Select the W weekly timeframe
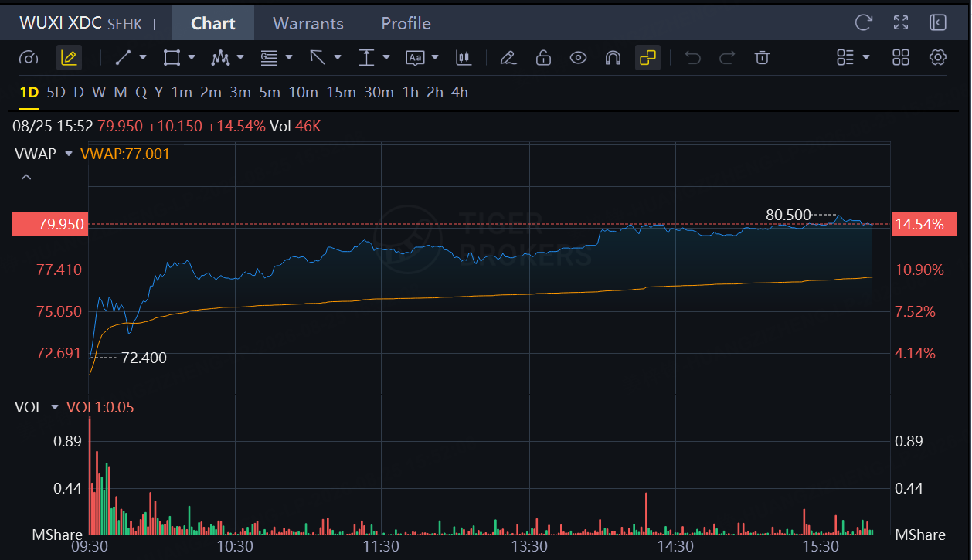Viewport: 972px width, 560px height. pyautogui.click(x=99, y=93)
